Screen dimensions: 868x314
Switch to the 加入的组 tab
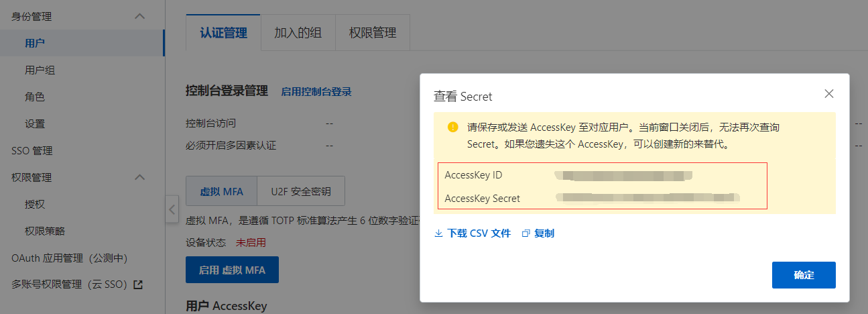(298, 32)
